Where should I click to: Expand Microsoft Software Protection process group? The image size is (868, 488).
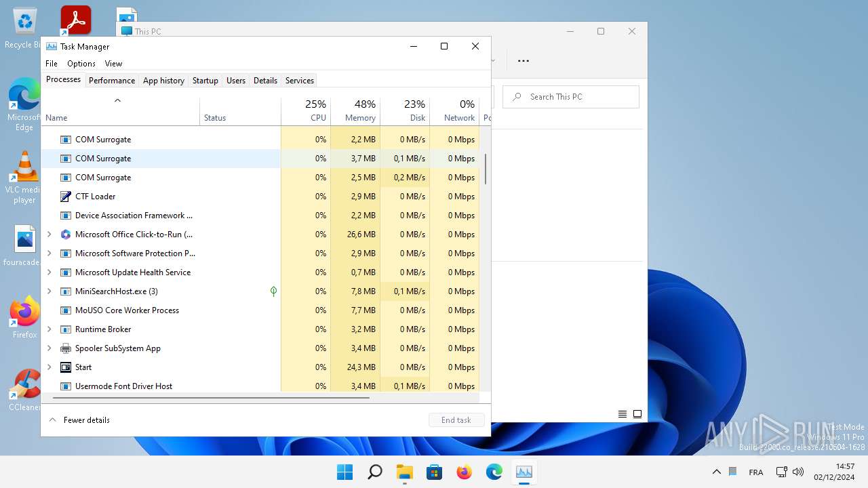(49, 253)
